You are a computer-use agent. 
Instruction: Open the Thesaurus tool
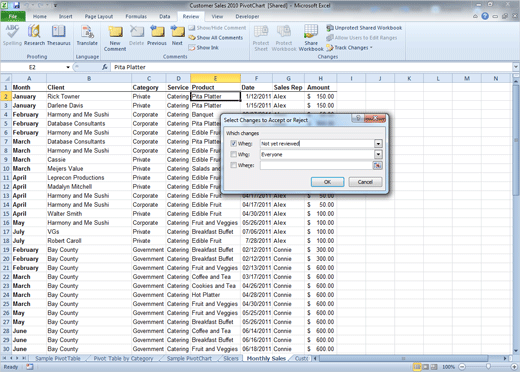59,35
